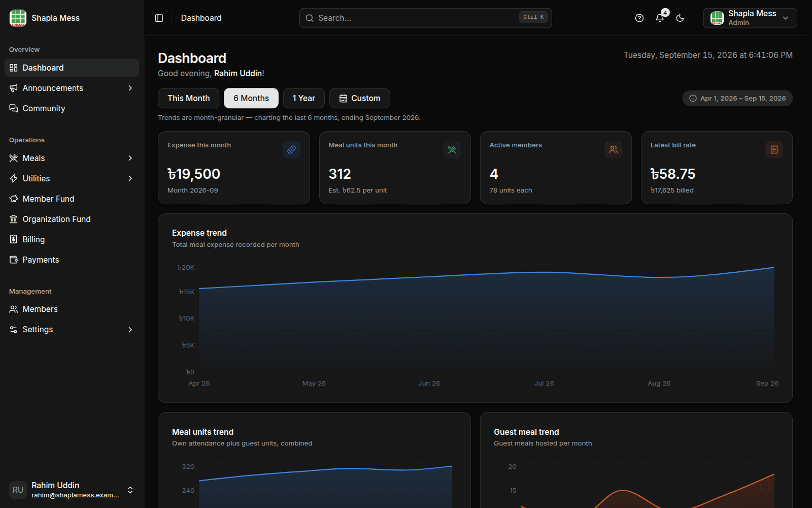The height and width of the screenshot is (508, 812).
Task: Expand the Settings submenu chevron
Action: coord(130,329)
